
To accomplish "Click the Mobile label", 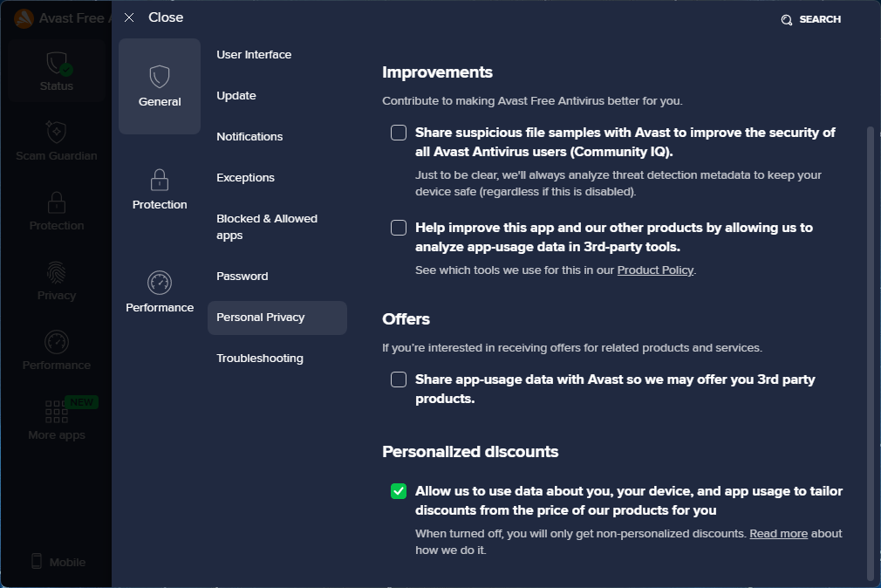I will [67, 562].
